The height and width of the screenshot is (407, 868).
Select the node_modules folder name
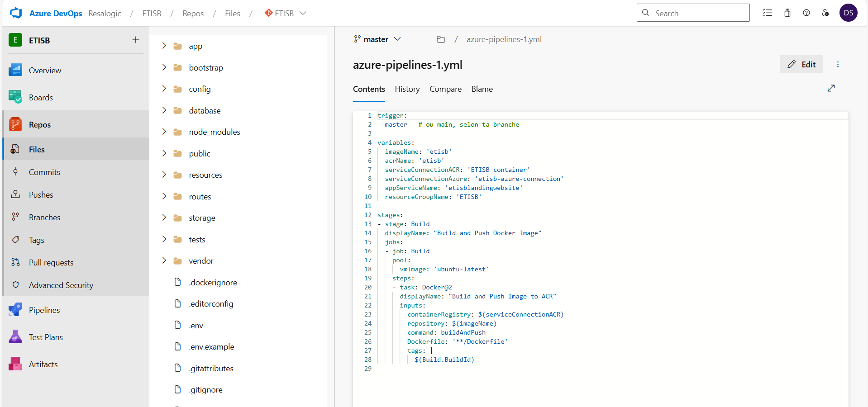pyautogui.click(x=215, y=132)
